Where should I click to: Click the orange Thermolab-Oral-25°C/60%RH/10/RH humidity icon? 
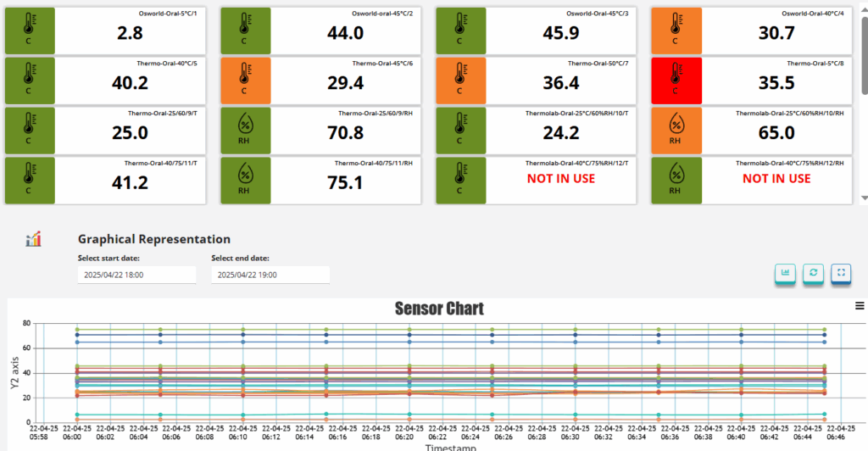pos(676,130)
